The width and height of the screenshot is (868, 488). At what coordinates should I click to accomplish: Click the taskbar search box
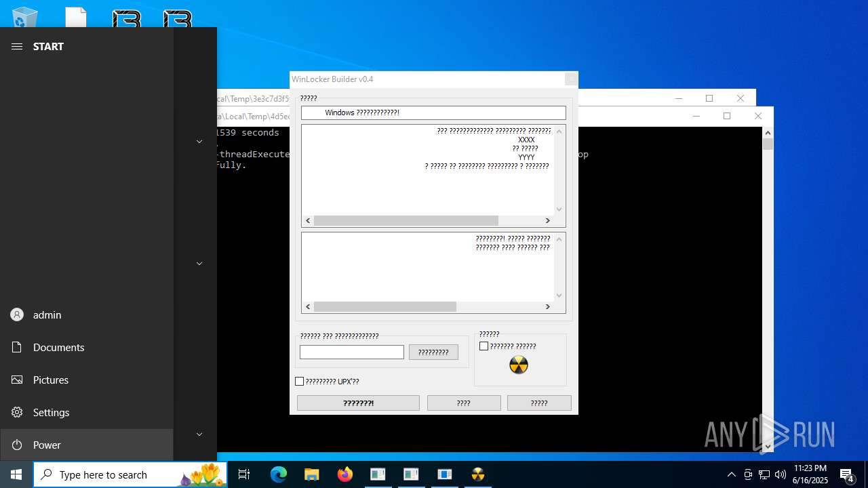(130, 474)
